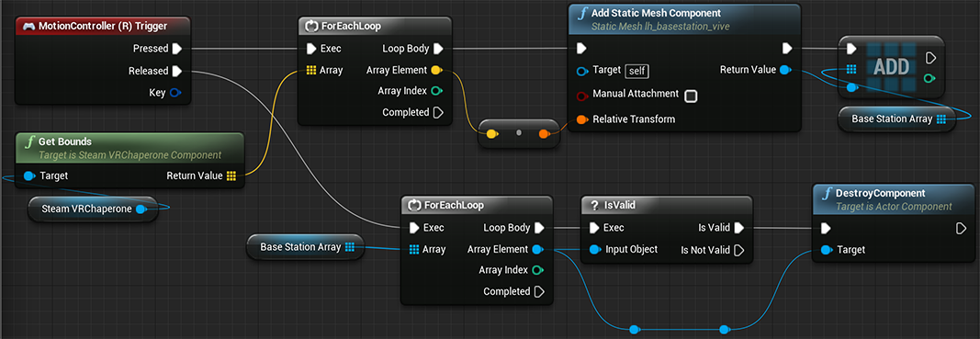Screen dimensions: 980x339
Task: Select the MotionController (R) Trigger header
Action: point(103,27)
